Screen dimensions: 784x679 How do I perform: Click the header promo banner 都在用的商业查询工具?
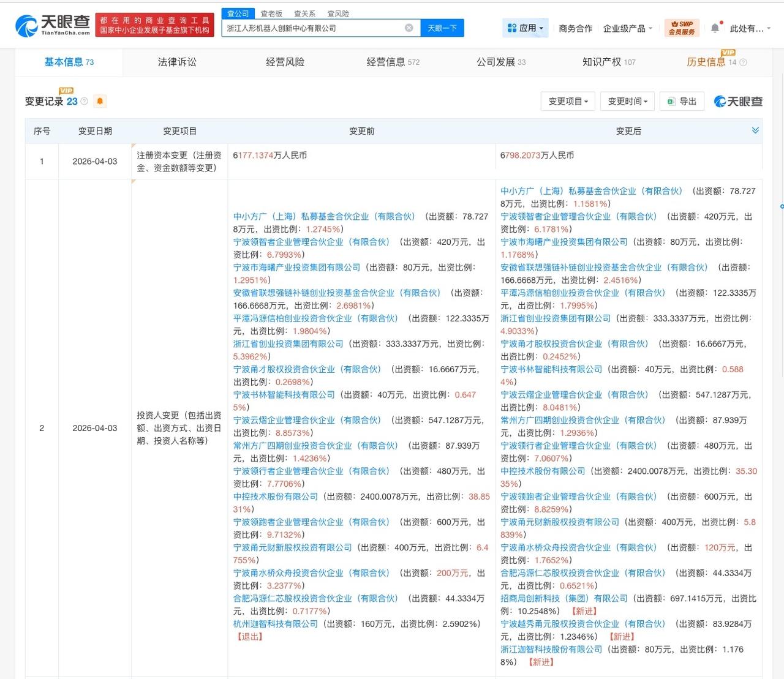[x=155, y=25]
